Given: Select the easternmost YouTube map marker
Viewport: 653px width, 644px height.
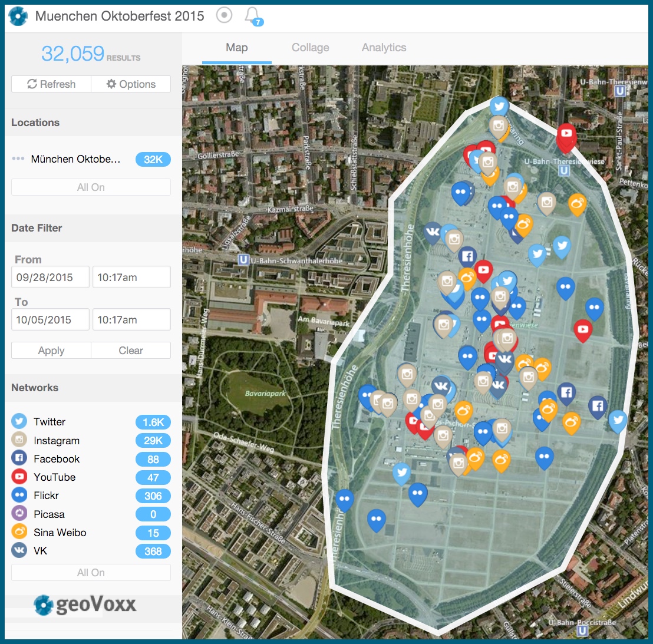Looking at the screenshot, I should 583,331.
